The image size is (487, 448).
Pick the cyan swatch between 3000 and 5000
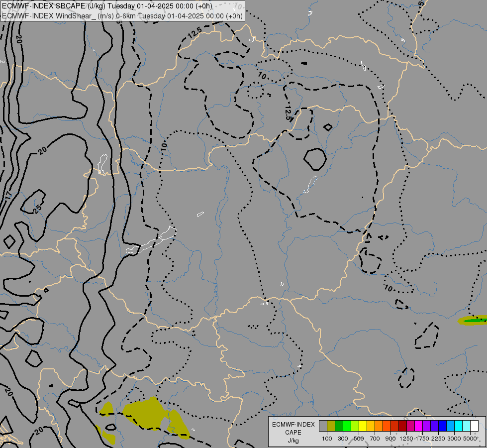[459, 426]
